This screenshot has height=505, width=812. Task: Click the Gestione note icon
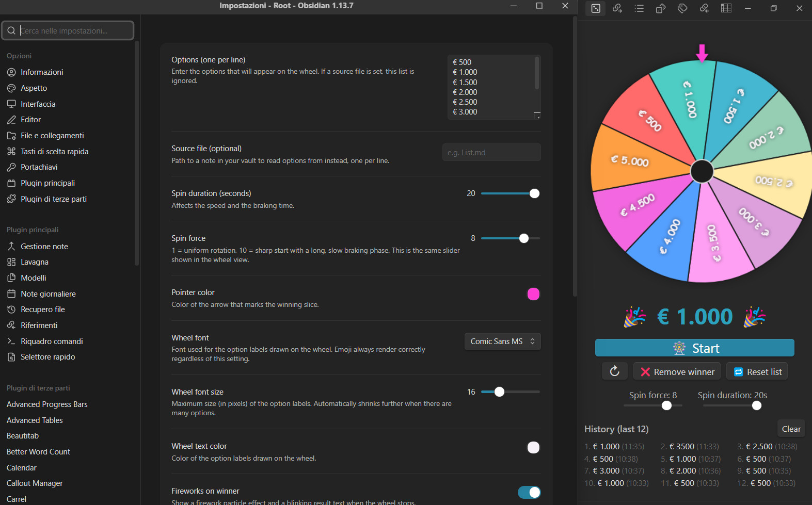(x=11, y=247)
